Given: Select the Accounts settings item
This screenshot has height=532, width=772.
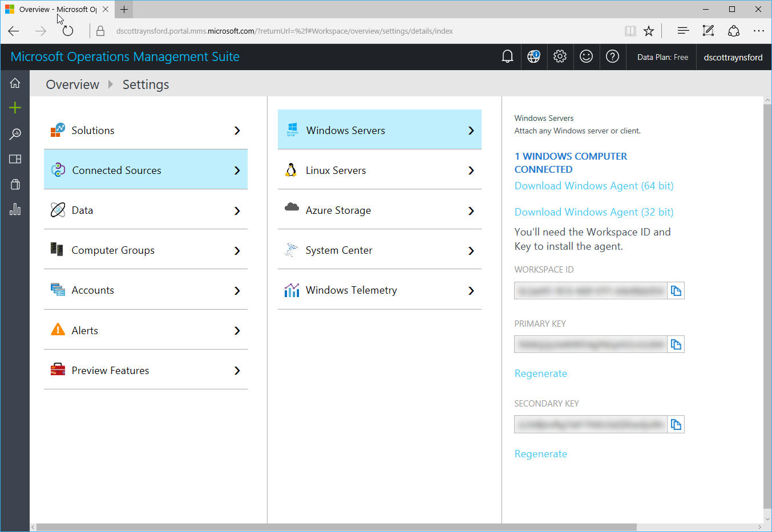Looking at the screenshot, I should (145, 290).
